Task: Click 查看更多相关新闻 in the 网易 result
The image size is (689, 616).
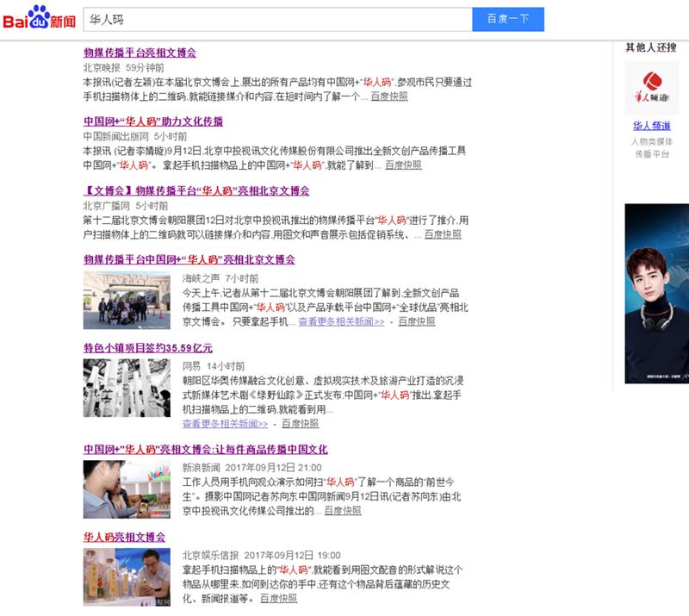Action: [225, 423]
